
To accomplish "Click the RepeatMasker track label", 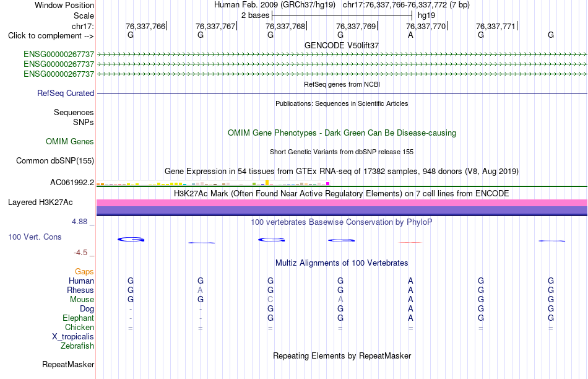I will point(68,364).
